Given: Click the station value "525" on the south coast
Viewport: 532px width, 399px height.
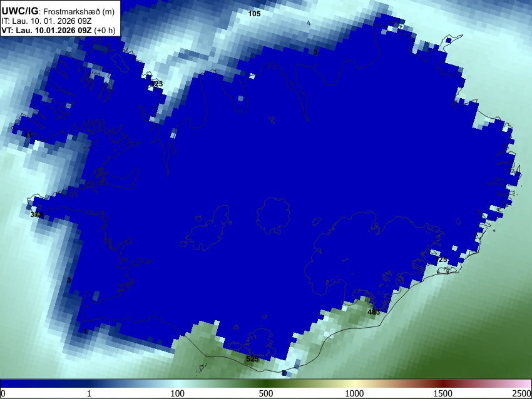Looking at the screenshot, I should 252,359.
